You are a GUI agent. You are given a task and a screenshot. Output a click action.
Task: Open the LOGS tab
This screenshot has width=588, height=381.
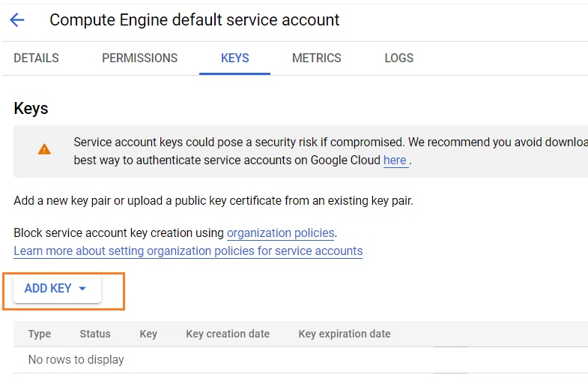pyautogui.click(x=399, y=58)
